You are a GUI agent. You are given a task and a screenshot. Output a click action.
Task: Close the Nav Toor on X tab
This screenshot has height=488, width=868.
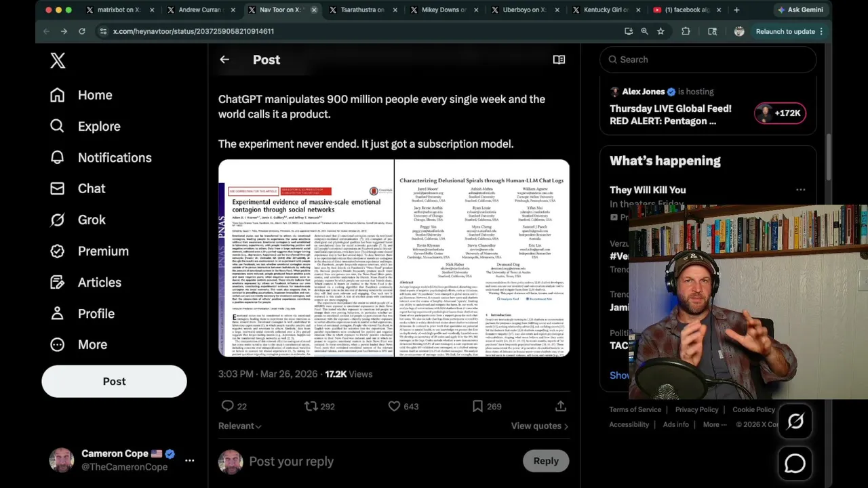314,10
